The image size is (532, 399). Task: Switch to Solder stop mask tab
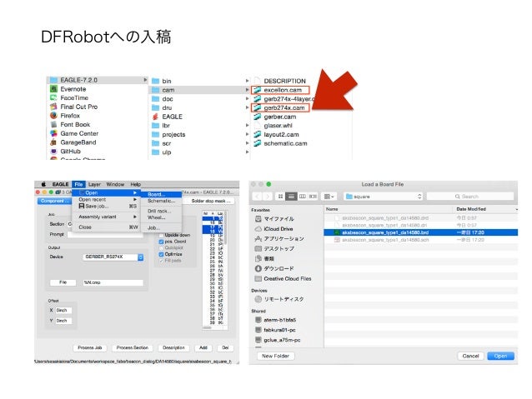(x=210, y=201)
